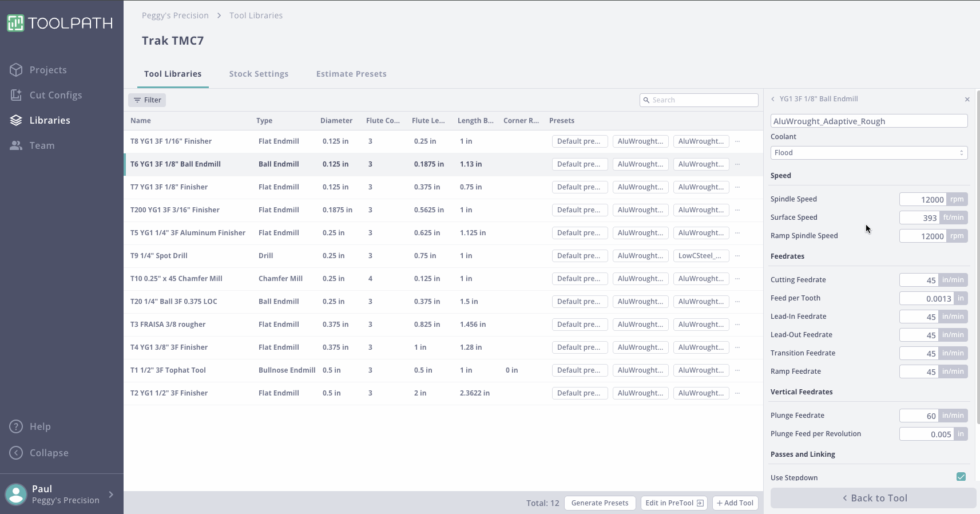The height and width of the screenshot is (514, 980).
Task: Switch to the Tool Libraries tab
Action: click(x=173, y=74)
